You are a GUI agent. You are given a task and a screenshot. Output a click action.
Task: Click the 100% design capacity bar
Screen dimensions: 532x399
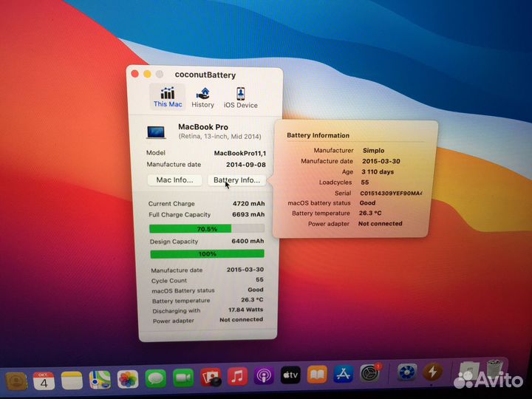coord(208,253)
